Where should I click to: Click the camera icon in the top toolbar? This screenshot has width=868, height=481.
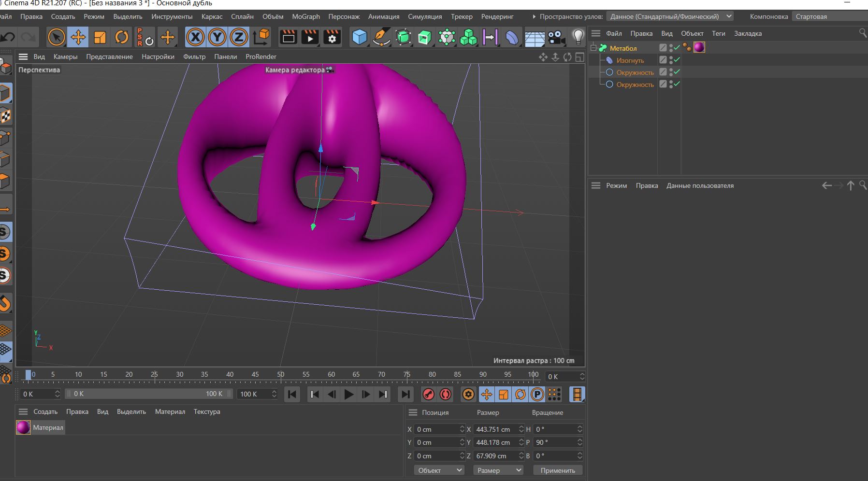(x=555, y=37)
